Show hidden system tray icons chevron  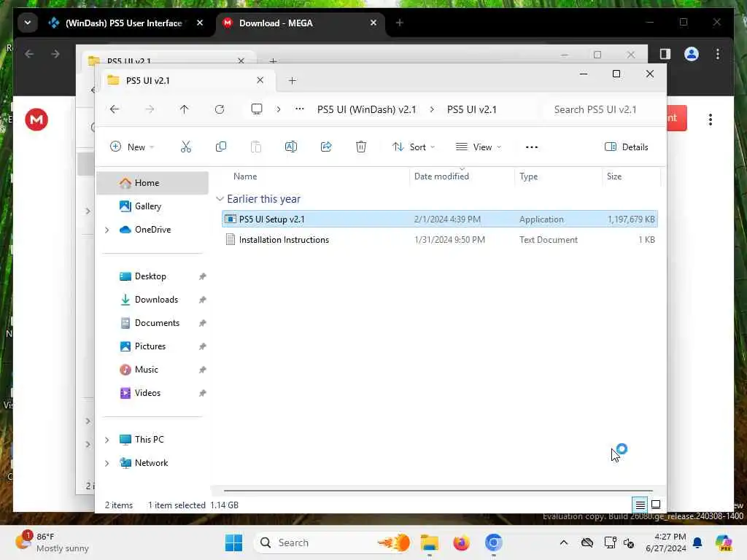click(564, 542)
